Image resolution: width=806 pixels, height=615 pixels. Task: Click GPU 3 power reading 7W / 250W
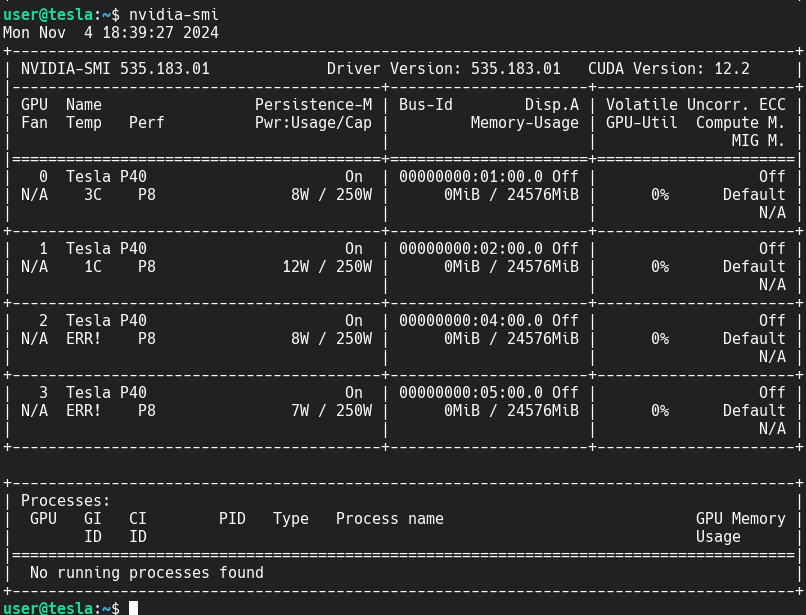pyautogui.click(x=332, y=410)
